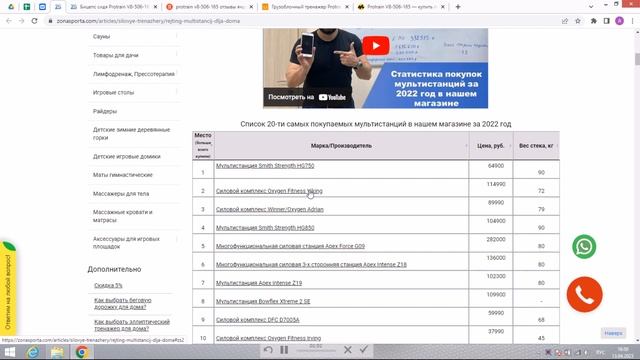
Task: Open the Сауны sidebar category
Action: click(101, 36)
